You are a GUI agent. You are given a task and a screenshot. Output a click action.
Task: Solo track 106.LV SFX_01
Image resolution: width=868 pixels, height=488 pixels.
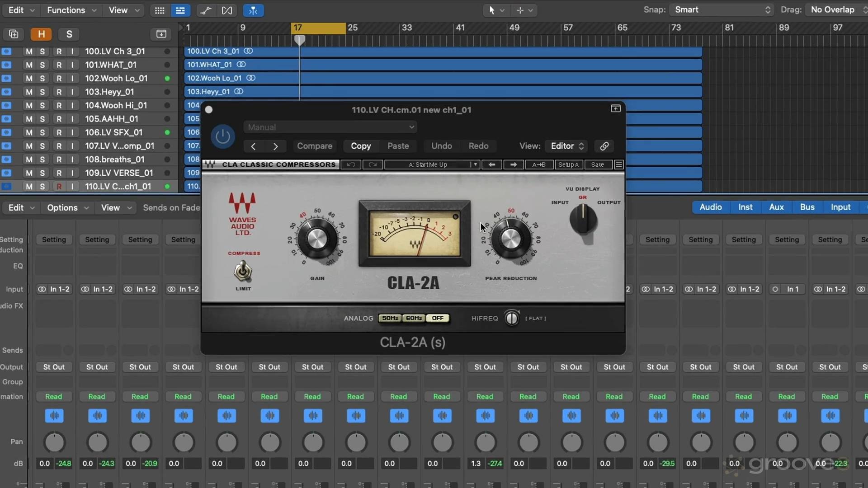42,132
